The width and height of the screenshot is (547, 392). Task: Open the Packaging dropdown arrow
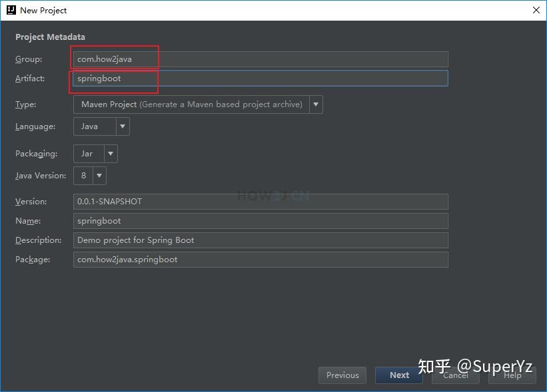tap(111, 154)
